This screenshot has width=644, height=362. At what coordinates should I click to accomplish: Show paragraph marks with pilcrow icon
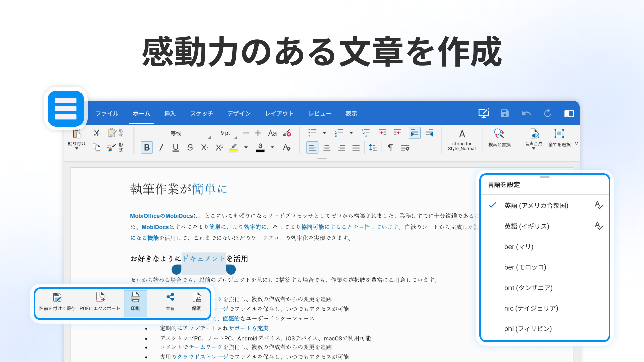(x=390, y=147)
